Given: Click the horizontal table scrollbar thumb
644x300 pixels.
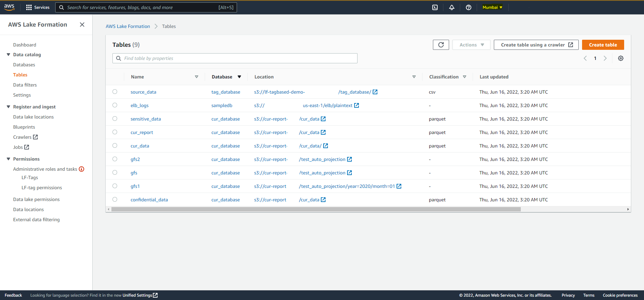Looking at the screenshot, I should tap(316, 209).
